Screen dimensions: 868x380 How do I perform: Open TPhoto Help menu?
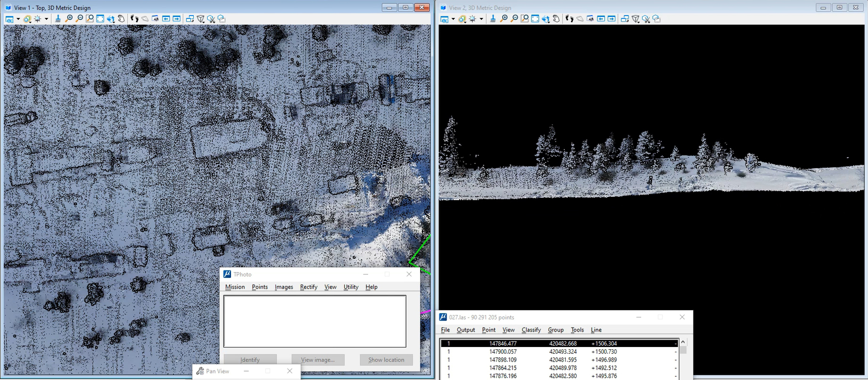point(372,287)
